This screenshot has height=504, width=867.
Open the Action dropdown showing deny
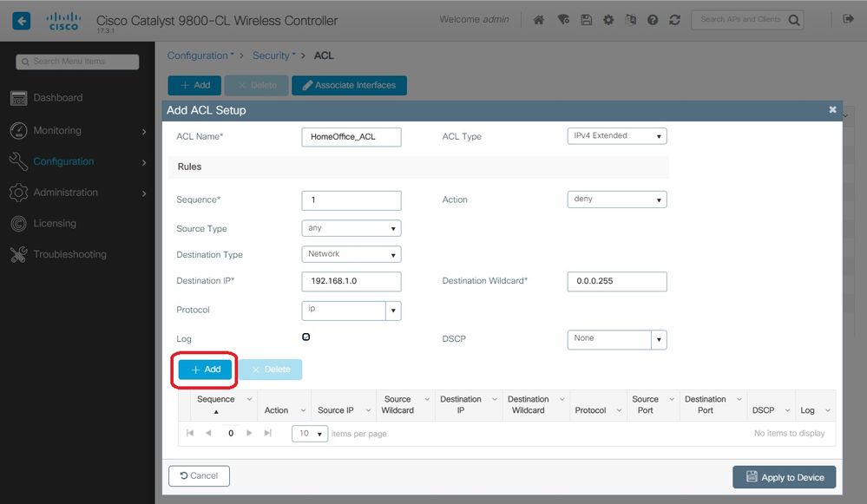616,199
